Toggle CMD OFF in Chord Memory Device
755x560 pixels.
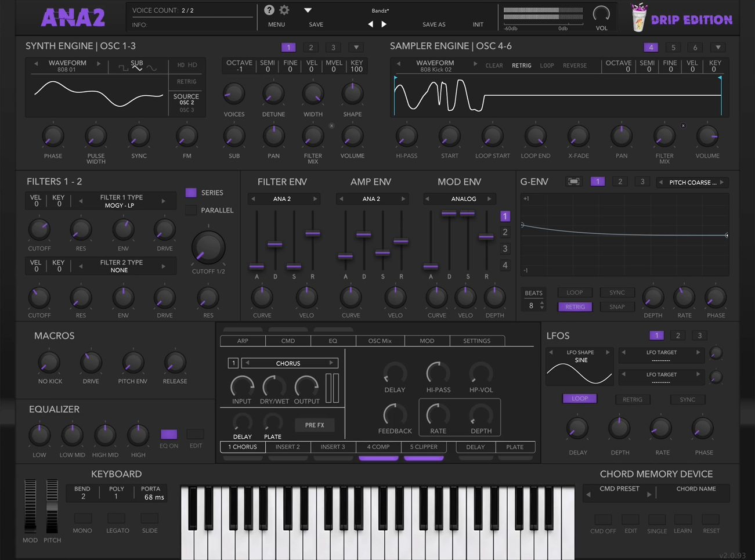click(x=603, y=519)
